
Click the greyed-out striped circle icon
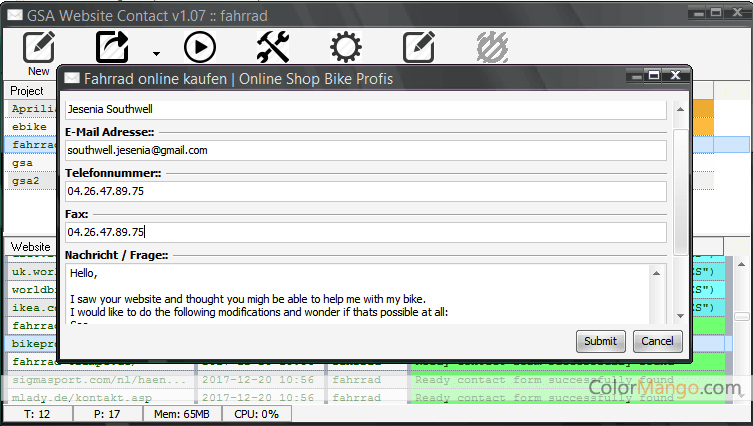tap(492, 47)
